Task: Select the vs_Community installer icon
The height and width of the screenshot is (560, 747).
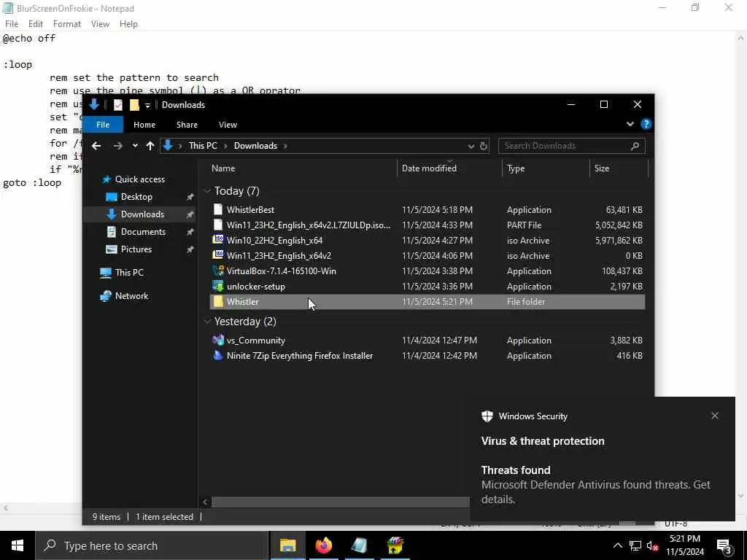Action: (218, 340)
